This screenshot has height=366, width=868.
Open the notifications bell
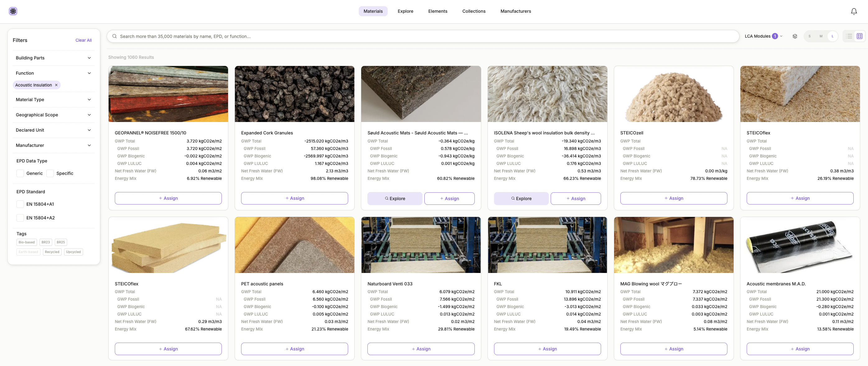coord(853,12)
